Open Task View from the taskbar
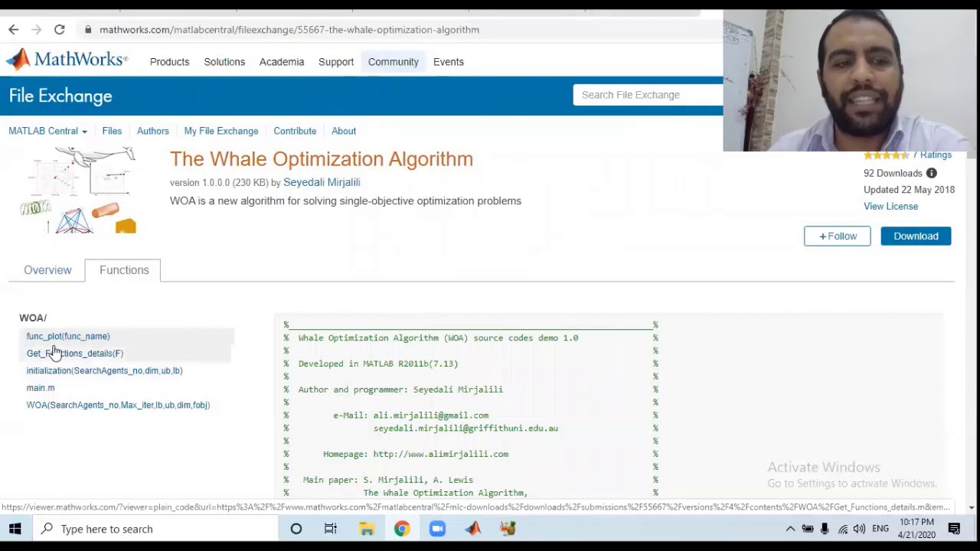This screenshot has width=980, height=551. point(331,529)
